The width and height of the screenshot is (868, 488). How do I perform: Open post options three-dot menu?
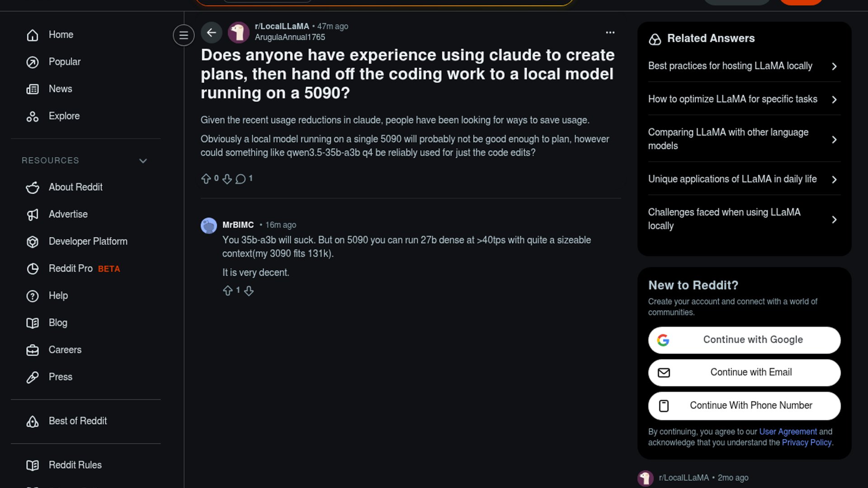coord(610,33)
